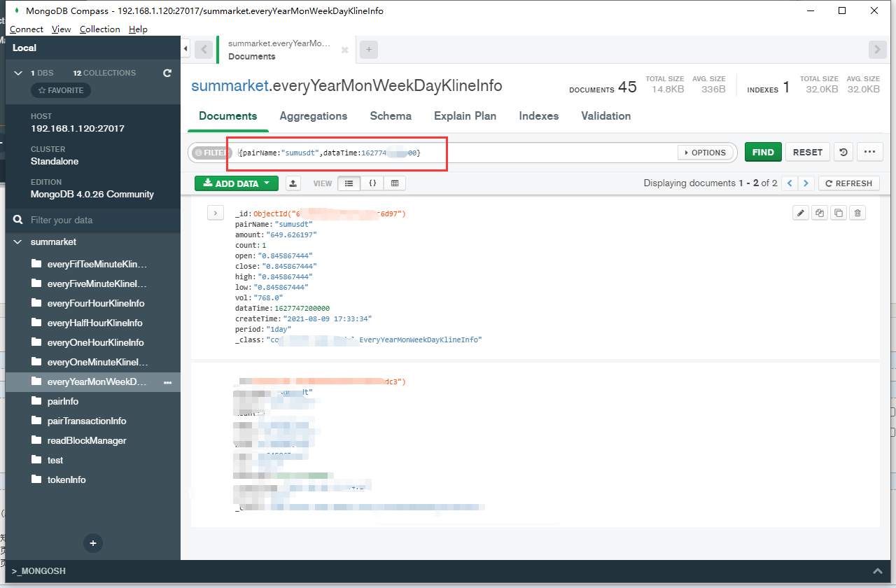Click the period value "1day"
896x588 pixels.
[279, 329]
